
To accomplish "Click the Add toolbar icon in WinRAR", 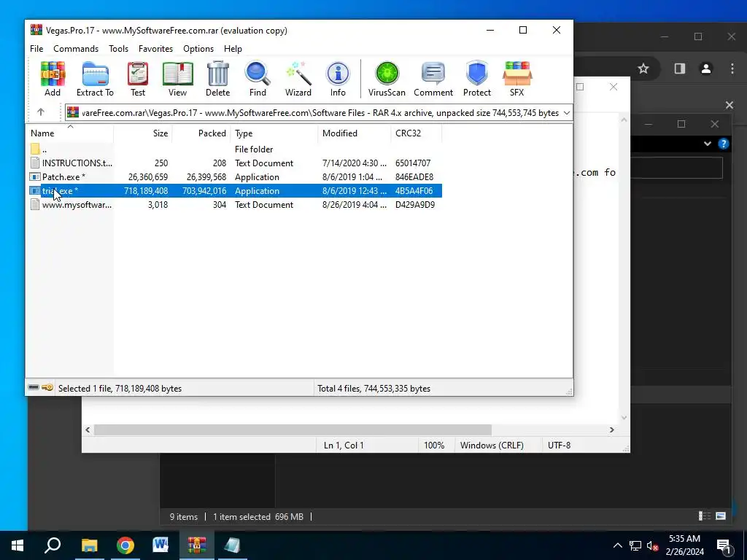I will [53, 79].
